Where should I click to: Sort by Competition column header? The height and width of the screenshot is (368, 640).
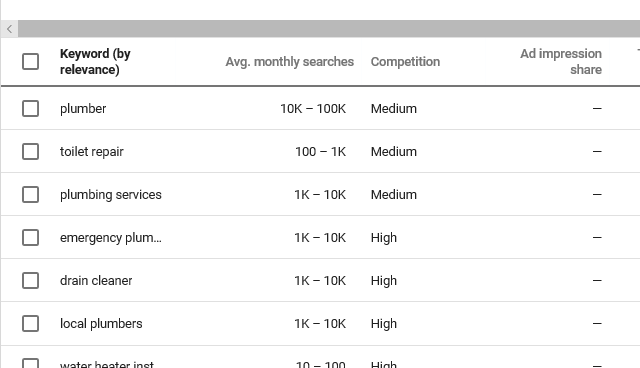click(405, 62)
